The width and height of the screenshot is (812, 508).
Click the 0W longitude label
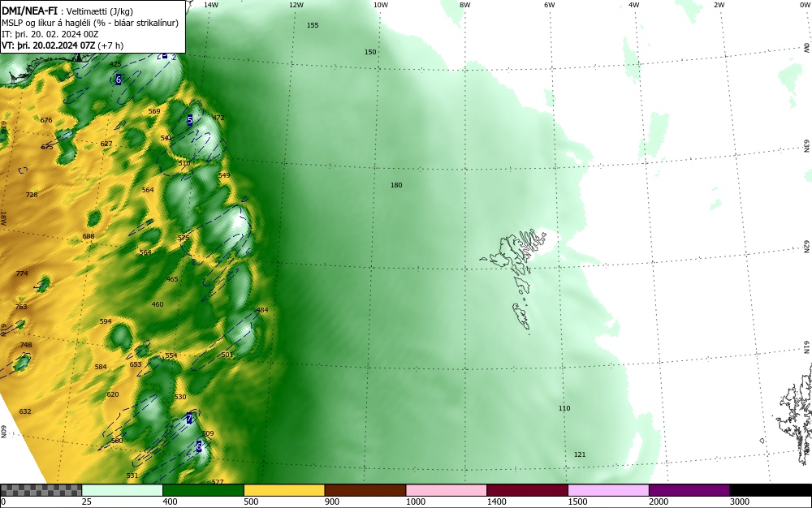click(x=804, y=5)
